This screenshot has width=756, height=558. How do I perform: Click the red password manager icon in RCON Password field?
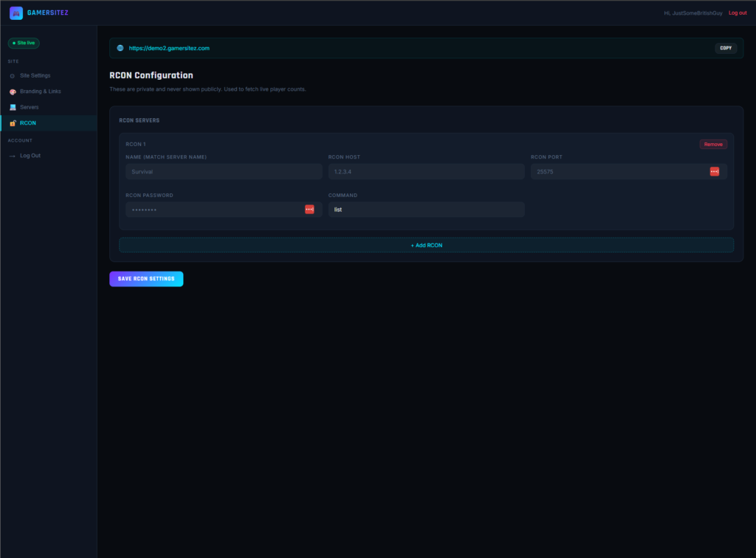click(x=309, y=210)
